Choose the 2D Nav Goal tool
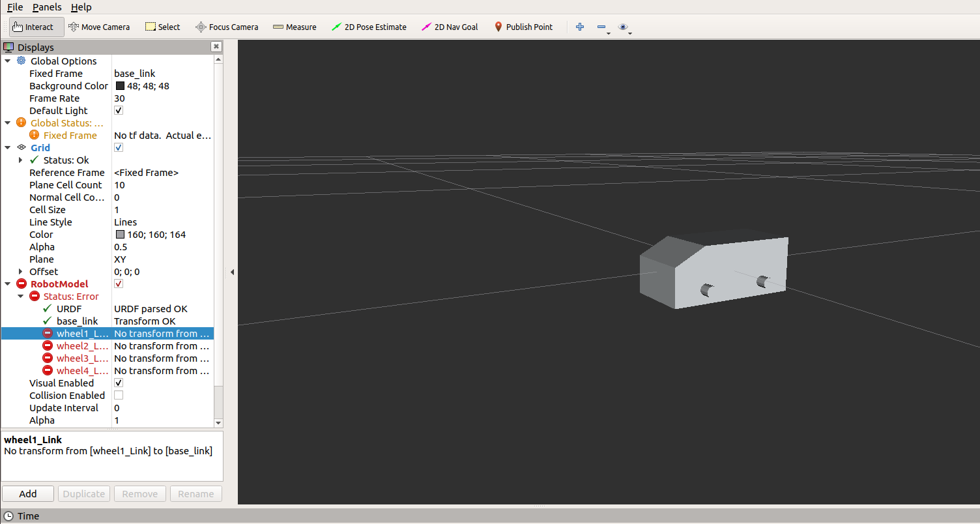Viewport: 980px width, 524px height. 450,27
